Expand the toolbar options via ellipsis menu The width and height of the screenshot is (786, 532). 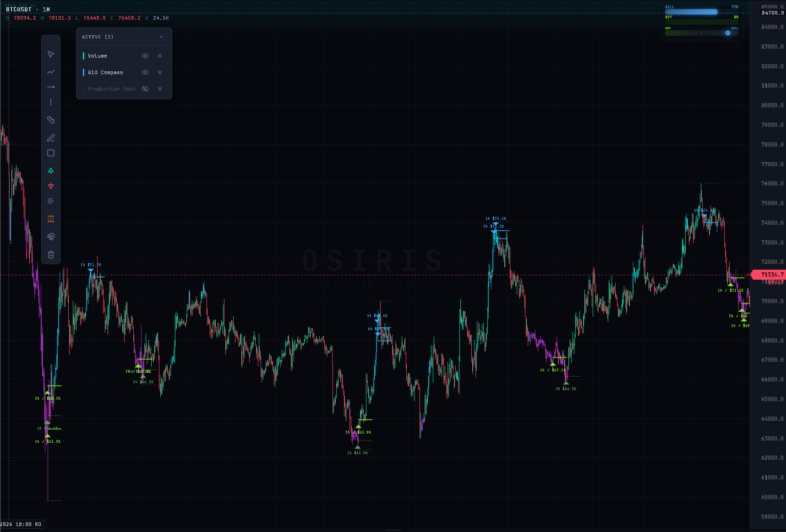click(x=51, y=40)
